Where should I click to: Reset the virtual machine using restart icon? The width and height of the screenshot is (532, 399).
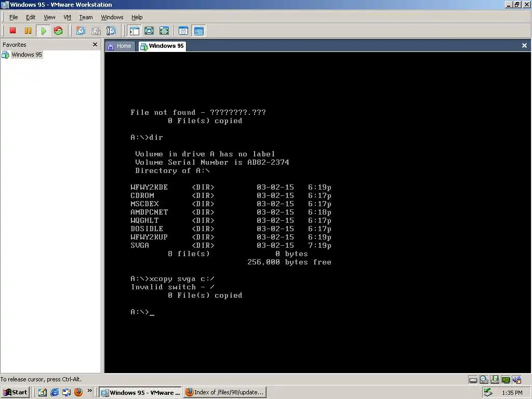[x=58, y=31]
